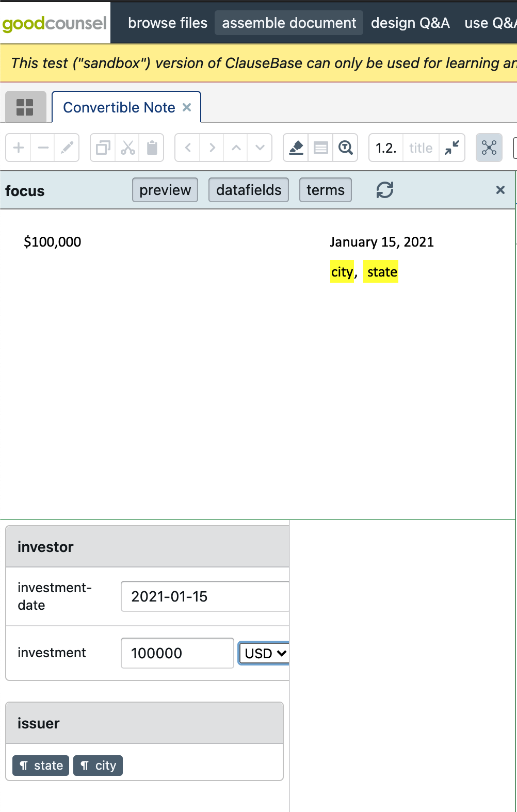Click the goodcounsel logo
Screen dimensions: 517x812
[x=55, y=23]
